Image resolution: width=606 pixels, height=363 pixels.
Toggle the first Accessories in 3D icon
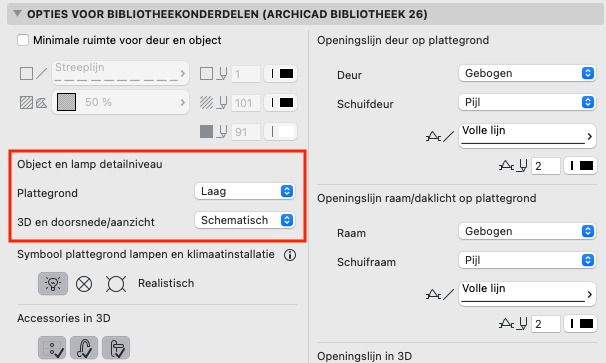pyautogui.click(x=52, y=348)
